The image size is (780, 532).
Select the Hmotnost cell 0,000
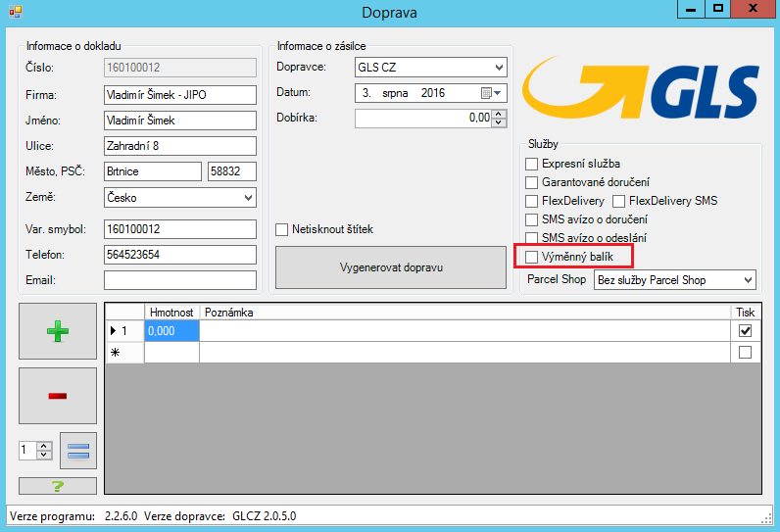click(171, 330)
